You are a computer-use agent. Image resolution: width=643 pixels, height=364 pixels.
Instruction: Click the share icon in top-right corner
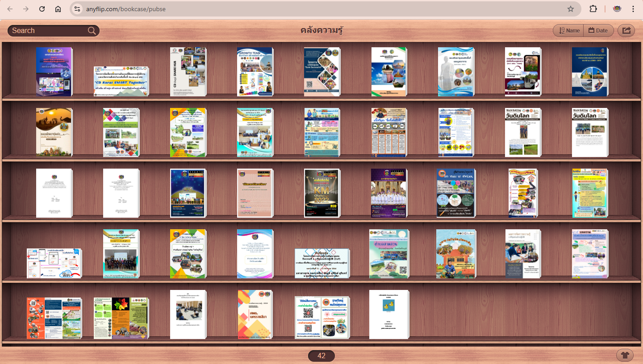626,30
